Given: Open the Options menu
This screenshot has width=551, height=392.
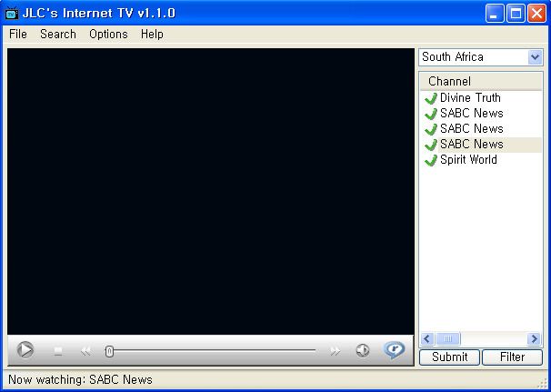Looking at the screenshot, I should point(108,34).
